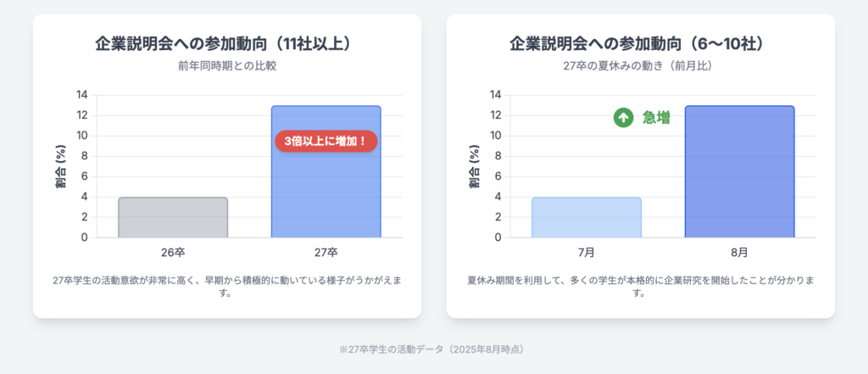Click the 急増 green text label

tap(656, 118)
